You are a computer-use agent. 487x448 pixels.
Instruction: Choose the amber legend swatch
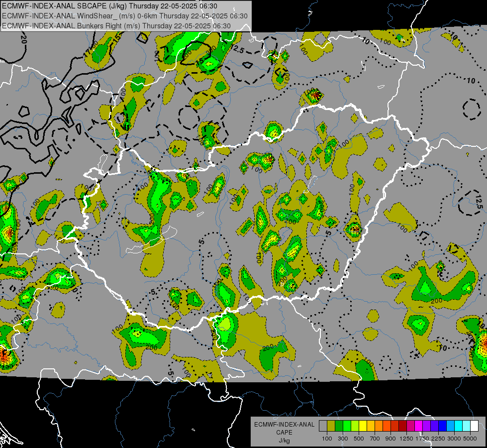coord(371,426)
